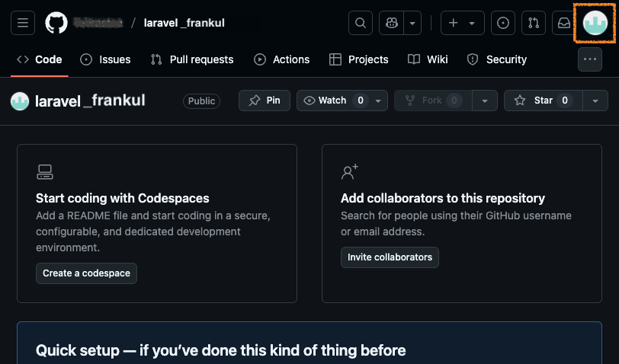619x364 pixels.
Task: Open the user profile avatar menu
Action: [x=595, y=23]
